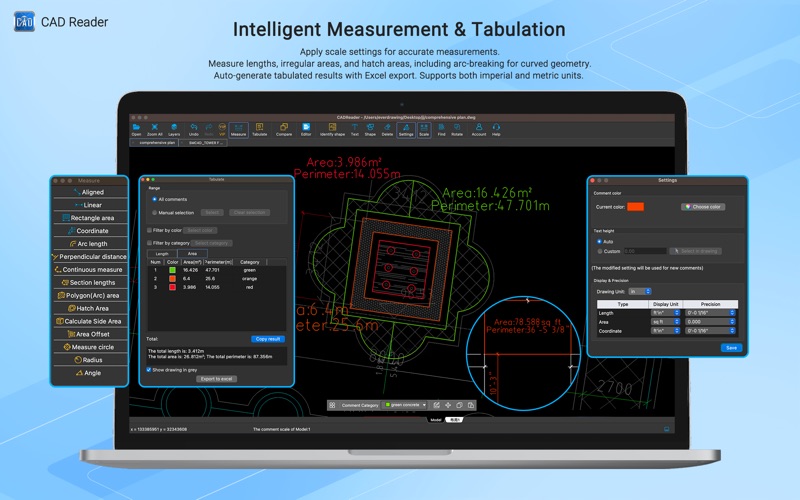Uncheck Show drawing in grey

149,370
